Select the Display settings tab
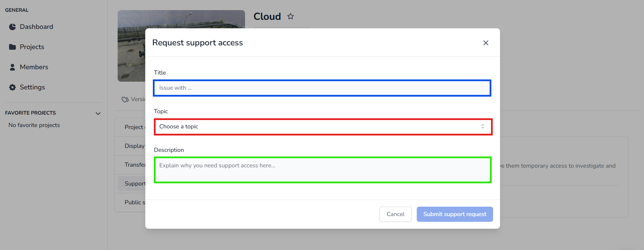Viewport: 644px width, 250px height. click(134, 146)
